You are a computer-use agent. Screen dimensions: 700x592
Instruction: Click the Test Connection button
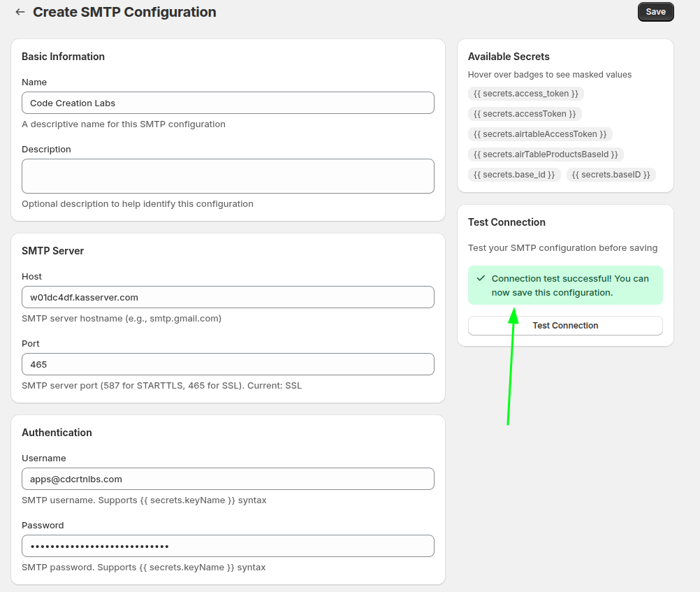565,326
